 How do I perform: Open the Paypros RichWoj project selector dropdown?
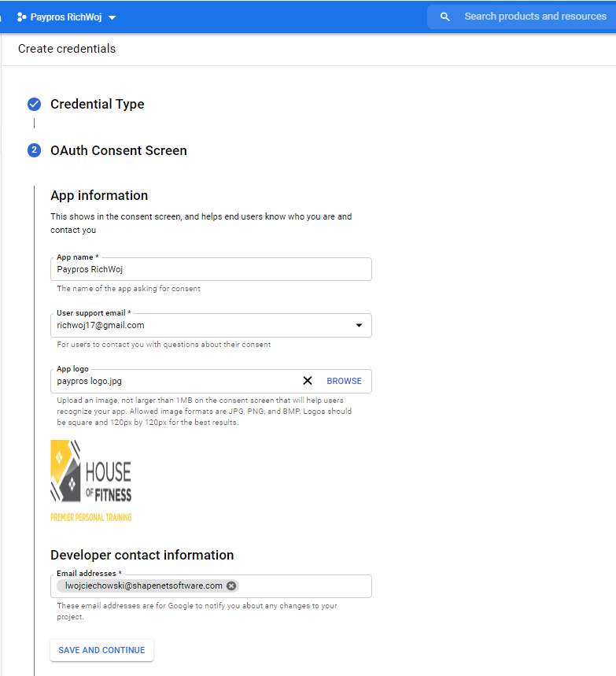click(66, 17)
